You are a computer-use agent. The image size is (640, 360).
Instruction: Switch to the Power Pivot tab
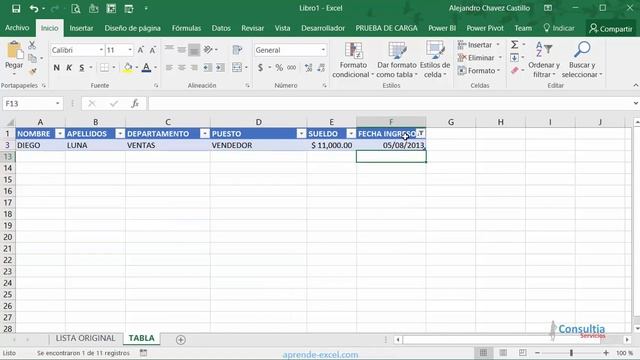[485, 28]
